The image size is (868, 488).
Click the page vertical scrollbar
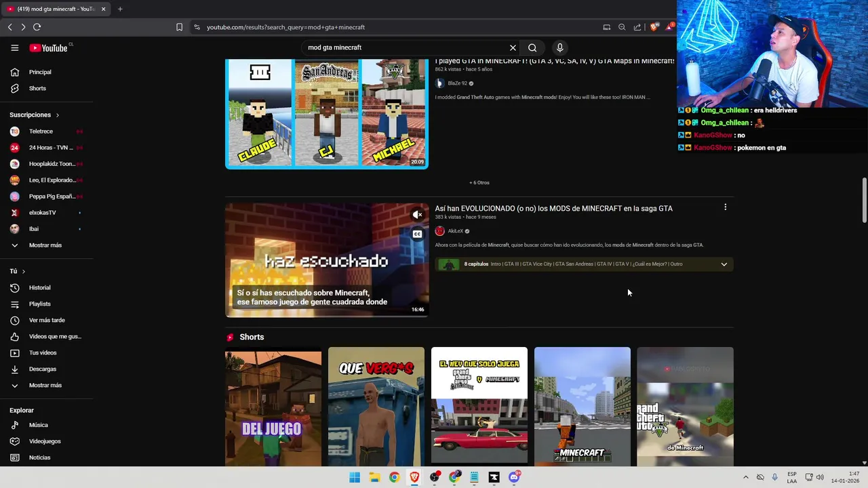coord(864,200)
